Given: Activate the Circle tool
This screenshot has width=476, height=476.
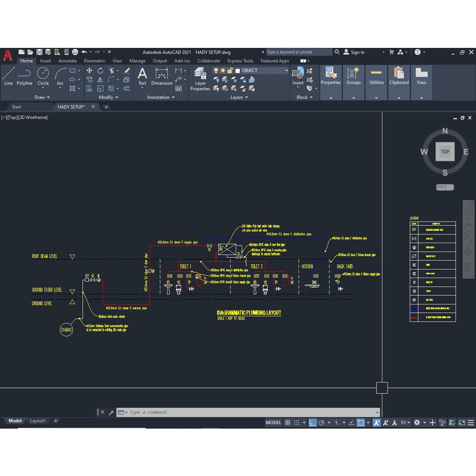Looking at the screenshot, I should point(43,76).
